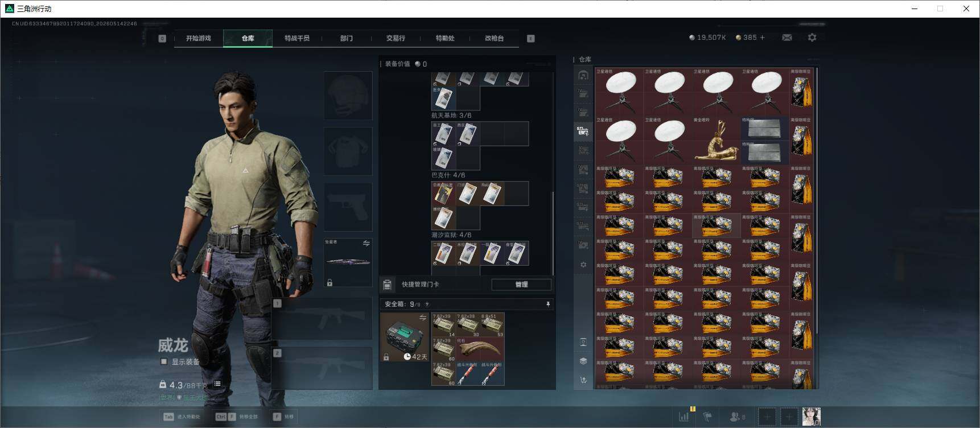Click the 潮汐监狱: 4/6 label
Screen dimensions: 980x428
(x=451, y=235)
